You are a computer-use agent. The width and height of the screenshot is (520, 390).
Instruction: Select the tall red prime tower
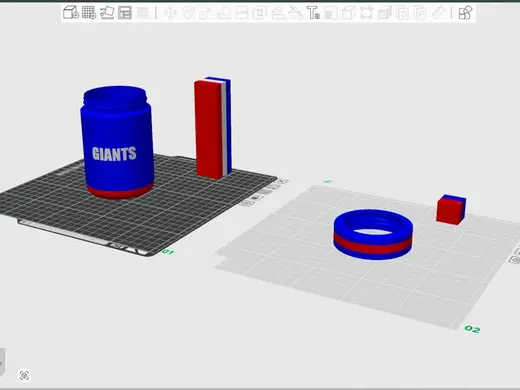212,128
